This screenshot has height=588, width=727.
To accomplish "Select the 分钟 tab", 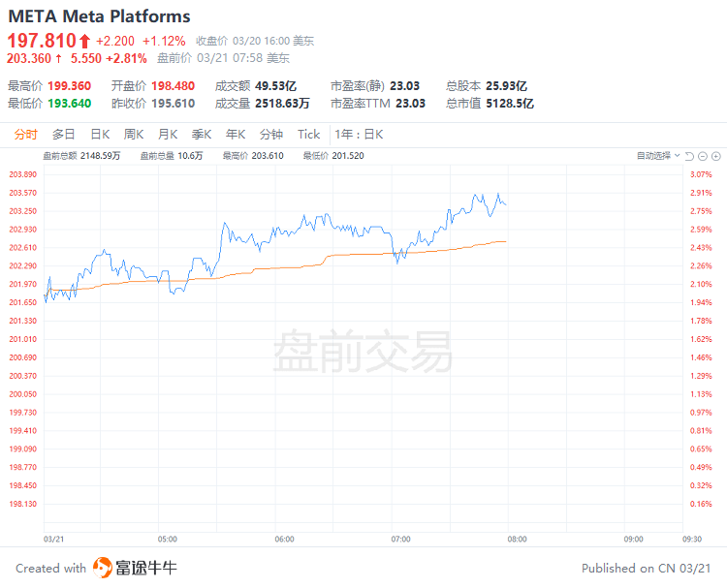I will [271, 135].
